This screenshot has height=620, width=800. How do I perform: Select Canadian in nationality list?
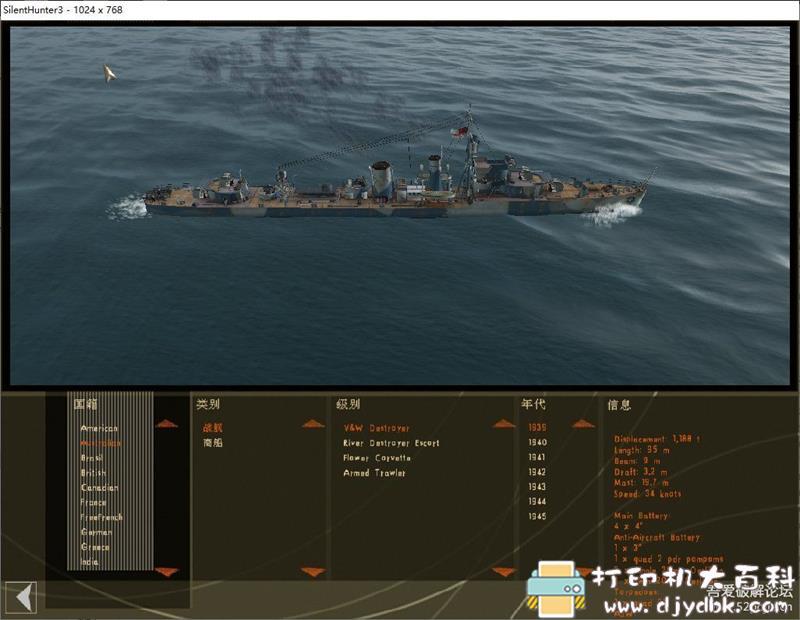point(99,487)
